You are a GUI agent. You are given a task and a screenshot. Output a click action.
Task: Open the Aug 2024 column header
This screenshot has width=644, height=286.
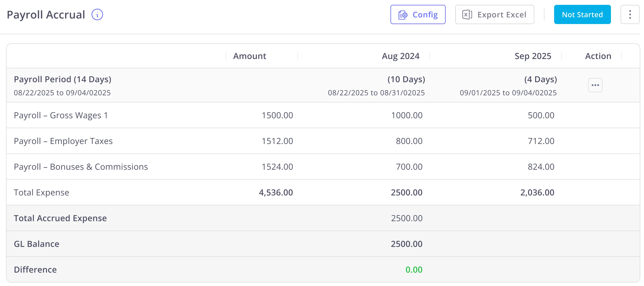click(400, 56)
